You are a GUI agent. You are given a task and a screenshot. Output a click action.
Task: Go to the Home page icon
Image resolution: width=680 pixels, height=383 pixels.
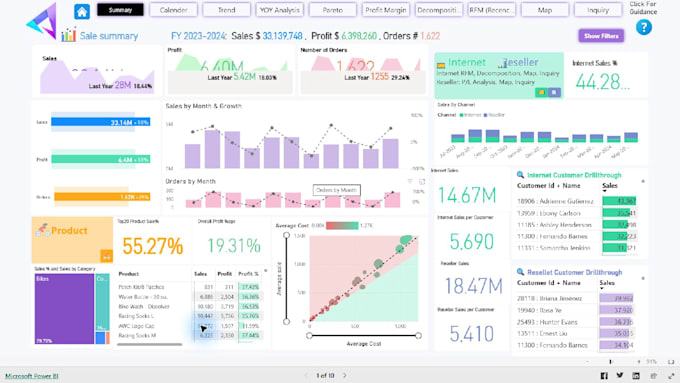82,11
